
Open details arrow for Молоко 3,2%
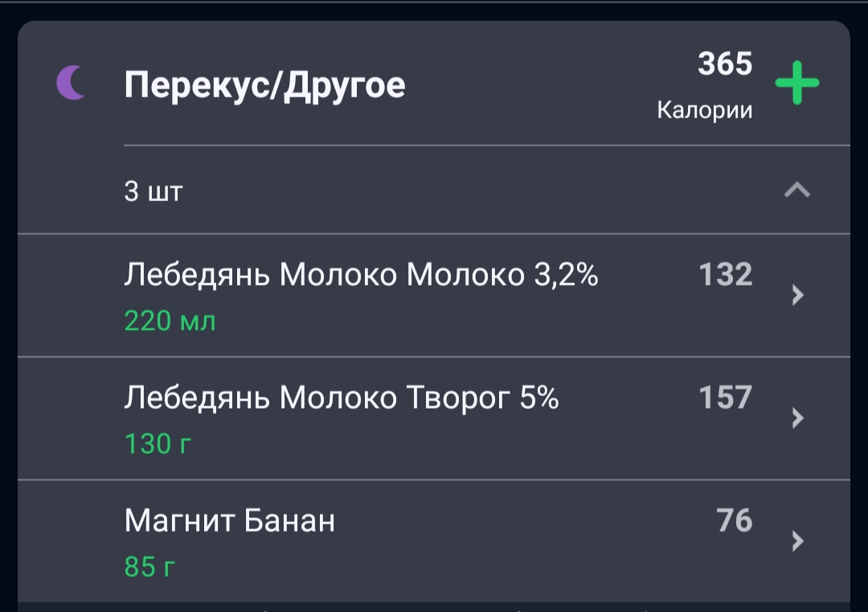(798, 295)
